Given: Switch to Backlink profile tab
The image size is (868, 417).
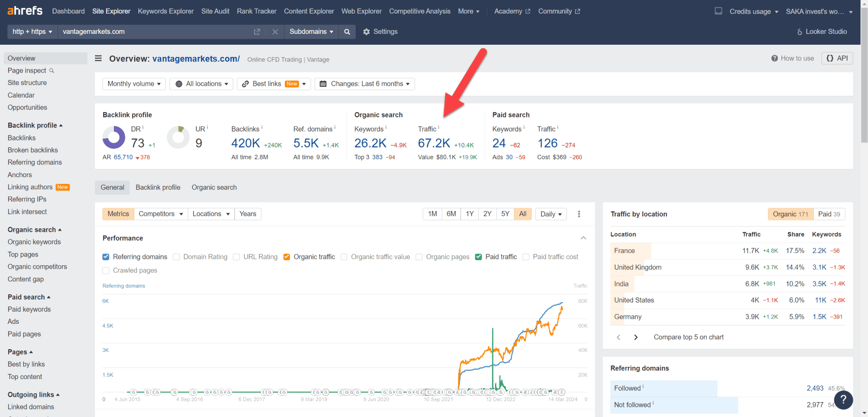Looking at the screenshot, I should [158, 187].
